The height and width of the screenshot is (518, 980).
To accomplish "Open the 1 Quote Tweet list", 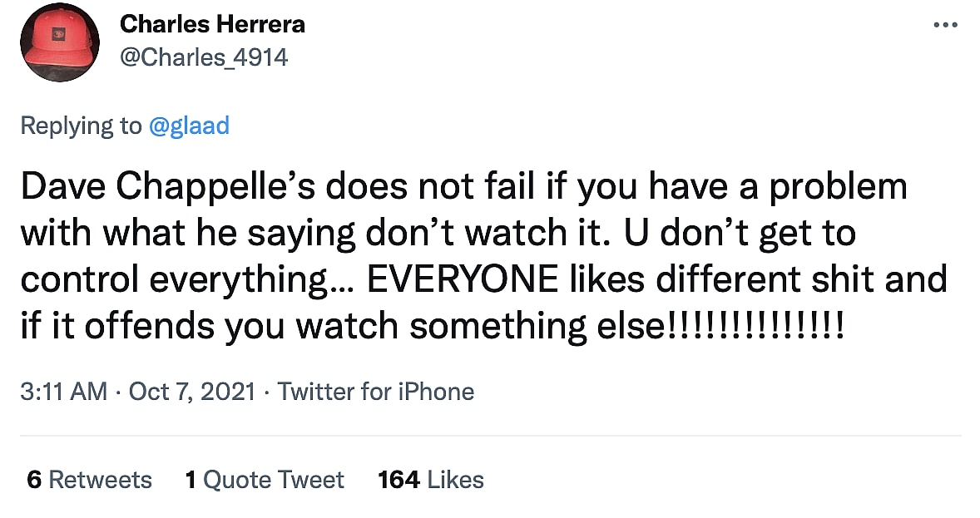I will tap(265, 480).
